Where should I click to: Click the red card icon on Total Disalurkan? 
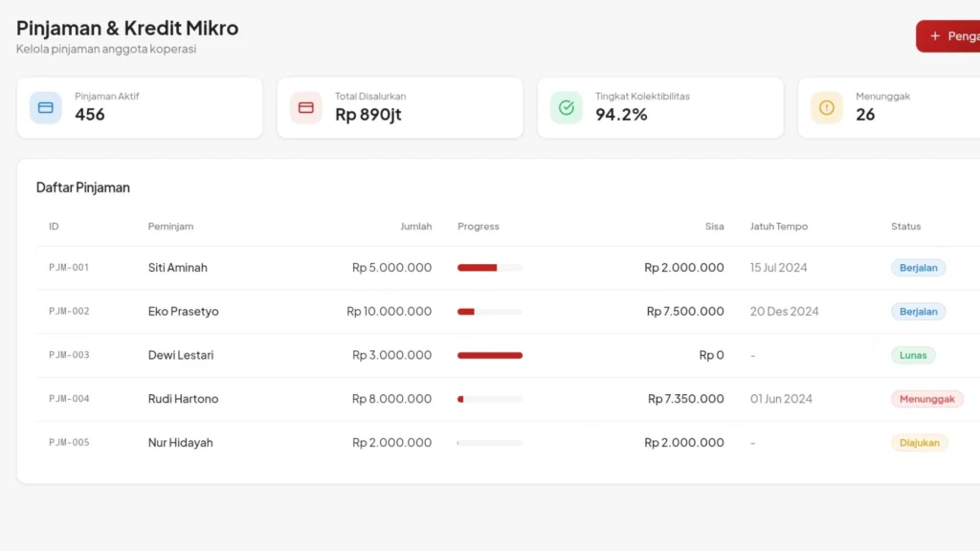coord(305,107)
